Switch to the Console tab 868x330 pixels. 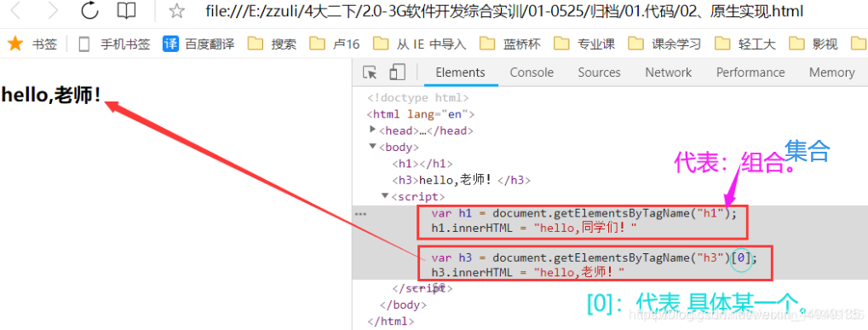point(532,72)
